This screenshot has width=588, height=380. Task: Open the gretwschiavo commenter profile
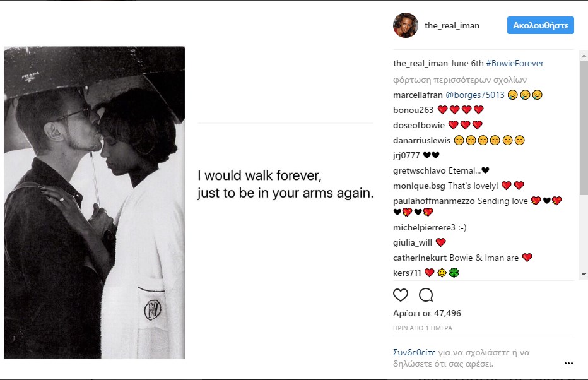coord(418,170)
